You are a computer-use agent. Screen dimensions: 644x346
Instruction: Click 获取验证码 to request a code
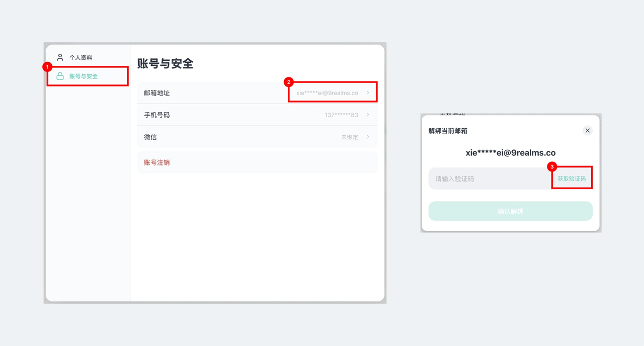pos(572,179)
